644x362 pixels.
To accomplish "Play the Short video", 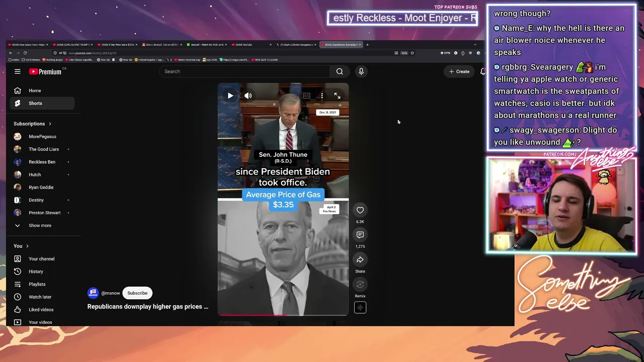I will coord(230,96).
